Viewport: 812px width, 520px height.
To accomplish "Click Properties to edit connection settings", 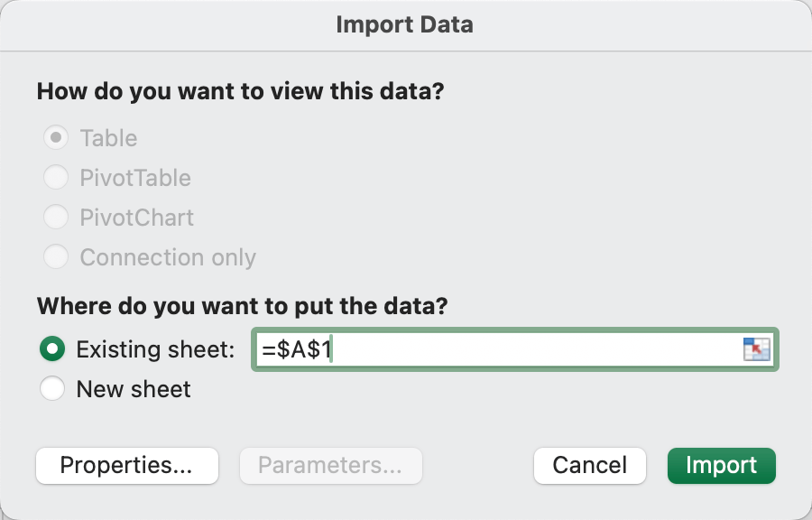I will (126, 466).
